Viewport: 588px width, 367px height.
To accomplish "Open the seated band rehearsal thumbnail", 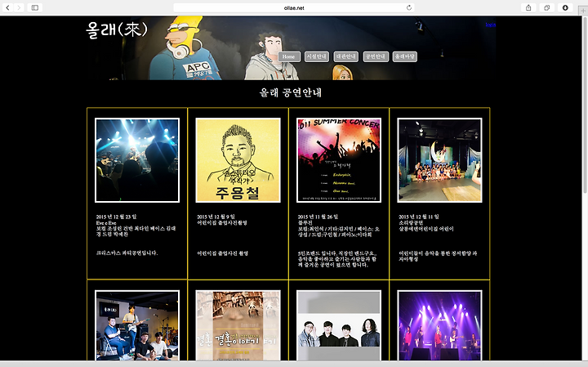I will [137, 325].
